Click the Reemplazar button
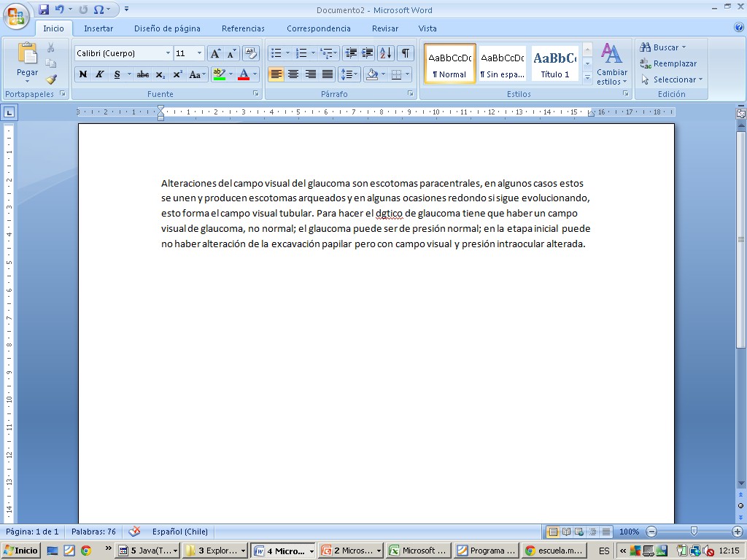747x560 pixels. point(668,63)
